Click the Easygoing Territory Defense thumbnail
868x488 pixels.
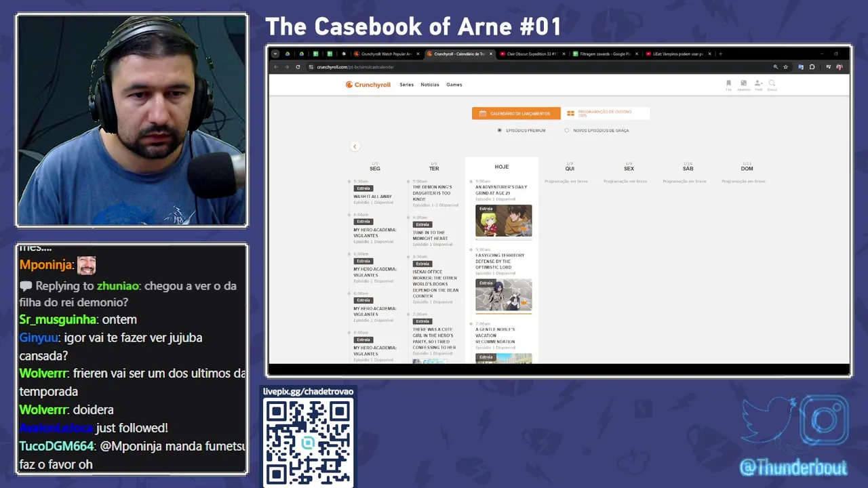pos(504,295)
